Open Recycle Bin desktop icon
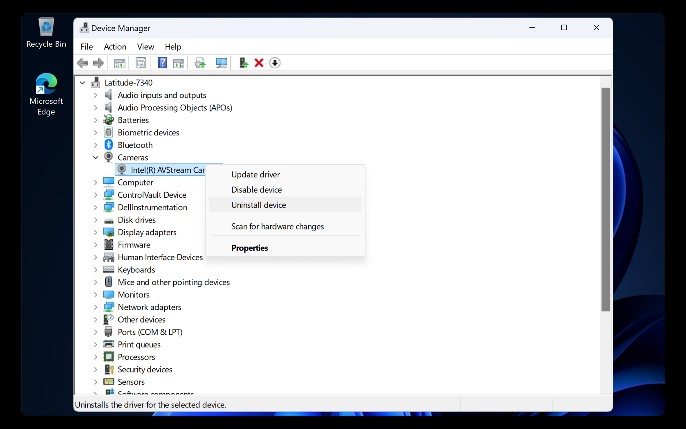The width and height of the screenshot is (686, 429). [x=46, y=33]
